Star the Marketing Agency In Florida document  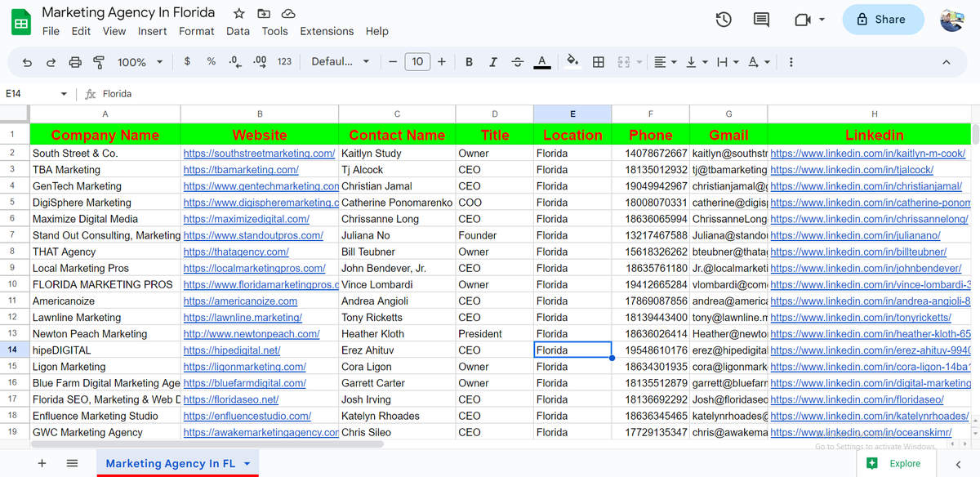[x=239, y=13]
